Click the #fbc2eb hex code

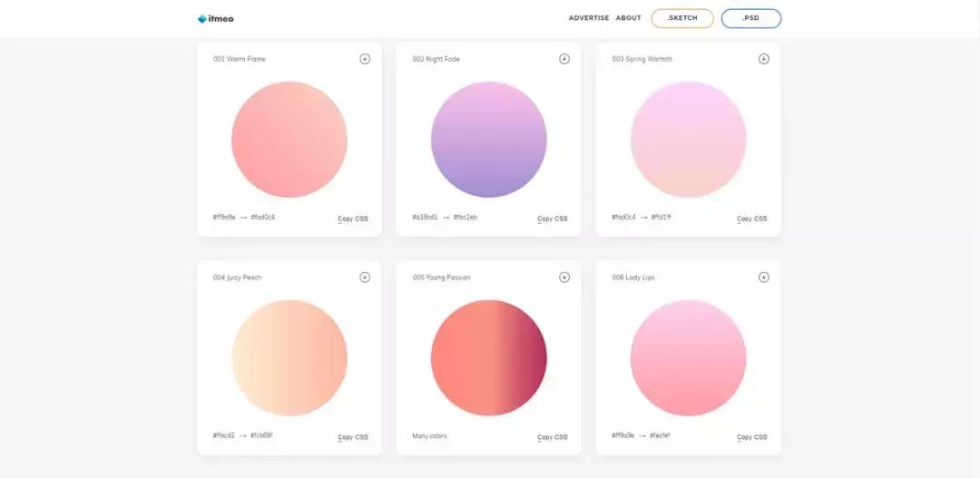465,218
